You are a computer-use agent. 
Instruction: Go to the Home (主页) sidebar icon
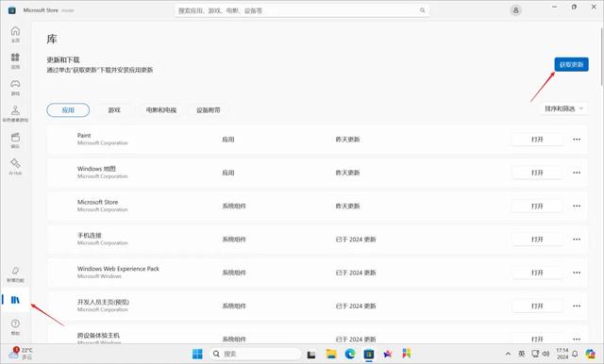pyautogui.click(x=15, y=34)
